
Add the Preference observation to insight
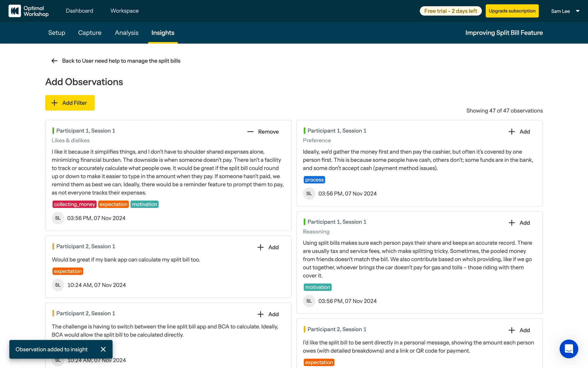click(519, 132)
